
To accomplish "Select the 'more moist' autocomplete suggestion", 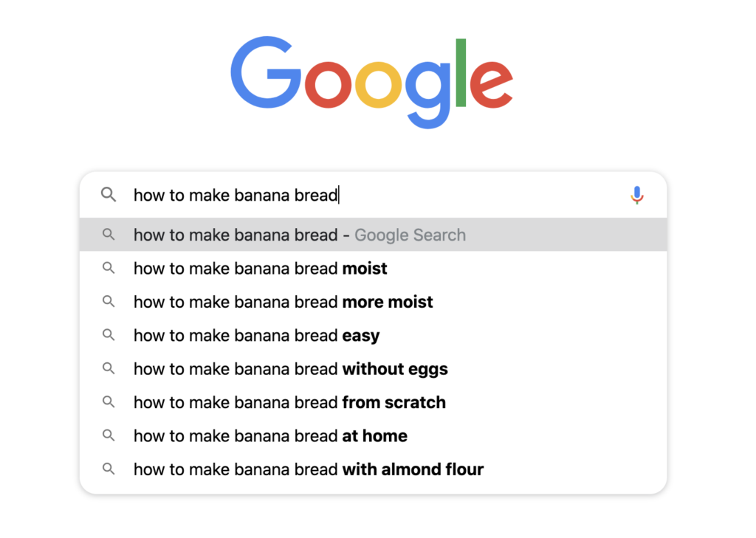I will [x=283, y=302].
